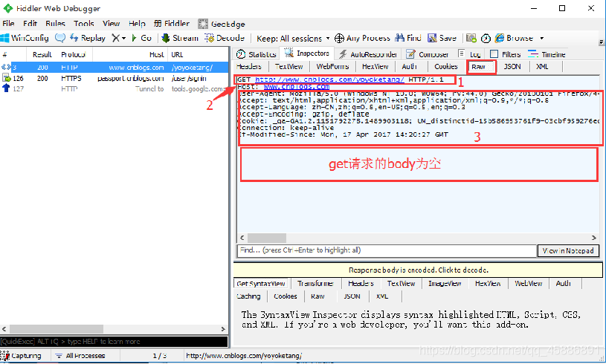Select the request HexView tab
The width and height of the screenshot is (606, 364).
(375, 66)
